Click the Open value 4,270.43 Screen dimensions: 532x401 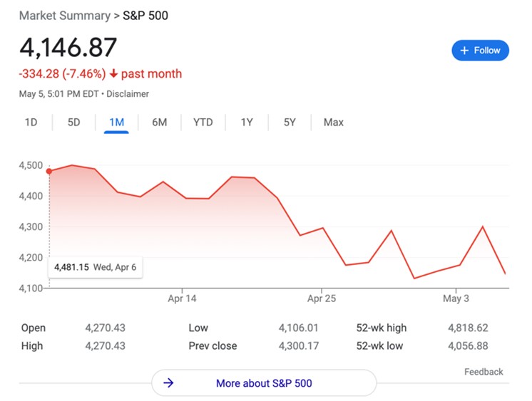105,328
